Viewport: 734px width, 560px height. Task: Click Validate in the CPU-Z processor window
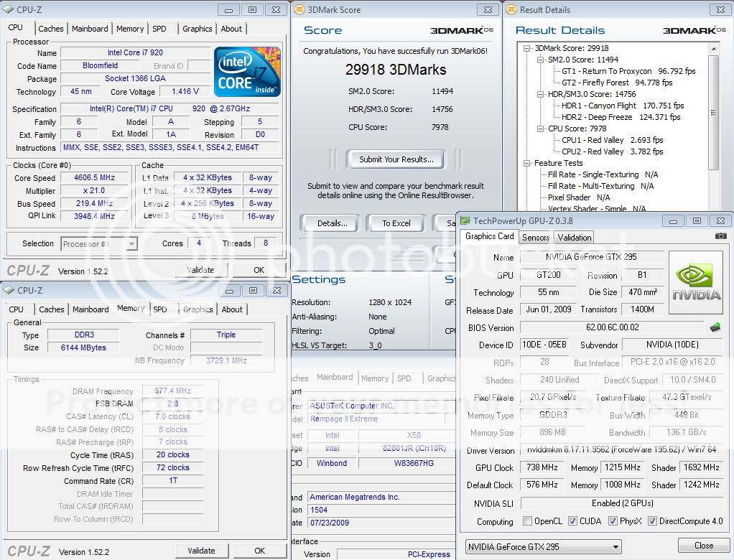200,270
